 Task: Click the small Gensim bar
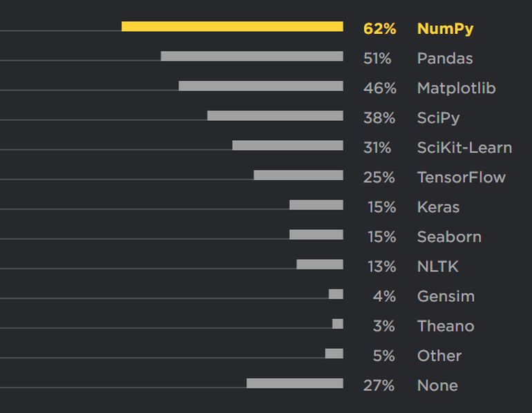coord(336,294)
